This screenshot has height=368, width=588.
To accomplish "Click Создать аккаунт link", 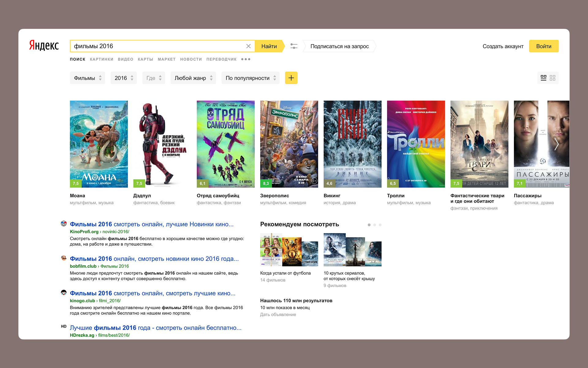I will [x=503, y=46].
